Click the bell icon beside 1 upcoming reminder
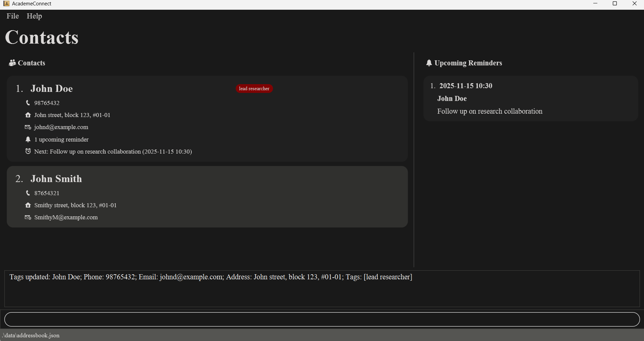 (28, 139)
